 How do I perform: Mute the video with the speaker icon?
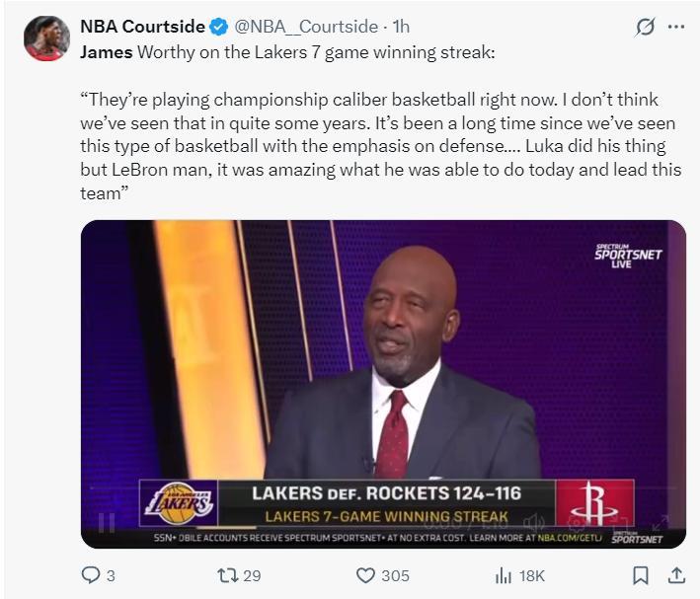click(x=534, y=522)
